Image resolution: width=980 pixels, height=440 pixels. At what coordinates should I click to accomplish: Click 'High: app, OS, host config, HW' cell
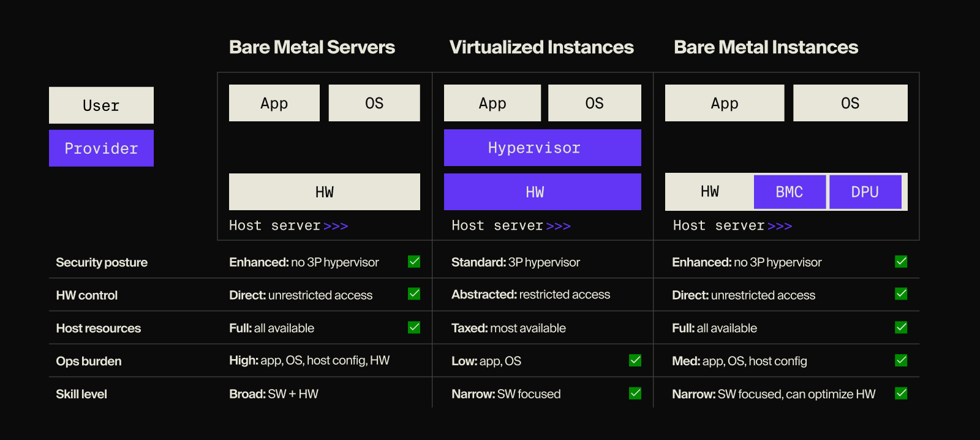click(x=309, y=360)
